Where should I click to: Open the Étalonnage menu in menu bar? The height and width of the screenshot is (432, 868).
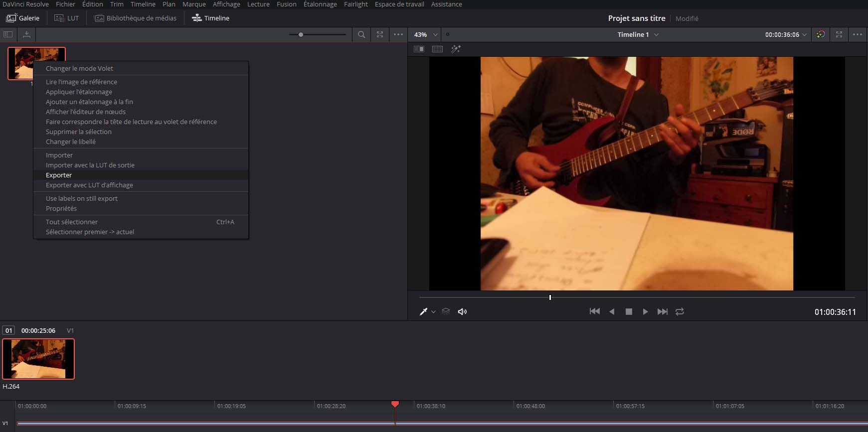pos(320,4)
